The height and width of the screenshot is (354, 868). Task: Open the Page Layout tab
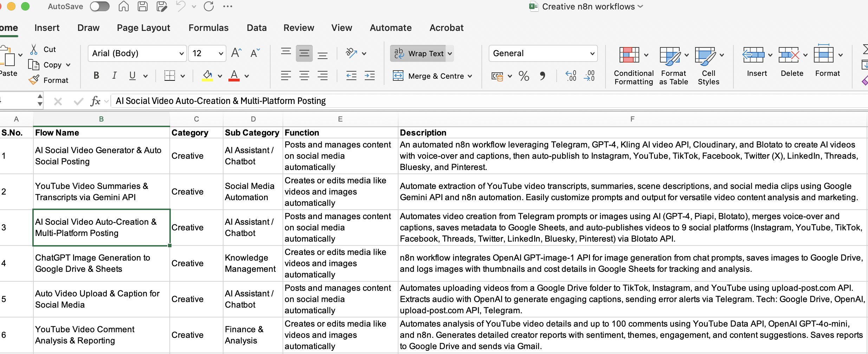click(x=143, y=28)
